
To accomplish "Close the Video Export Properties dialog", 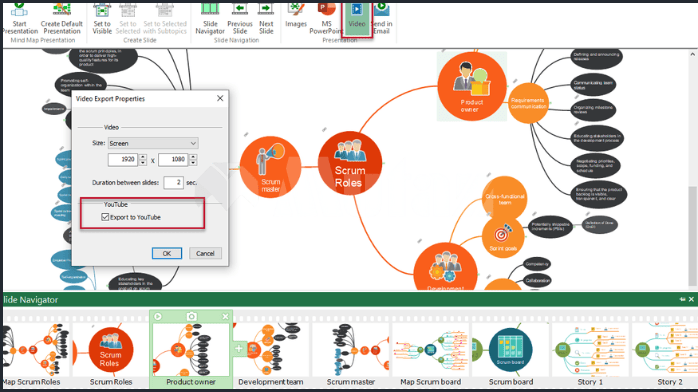I will (x=220, y=98).
